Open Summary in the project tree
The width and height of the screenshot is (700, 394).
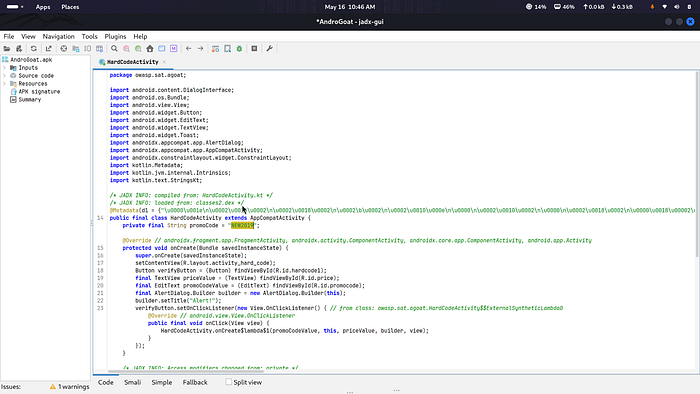pyautogui.click(x=29, y=100)
